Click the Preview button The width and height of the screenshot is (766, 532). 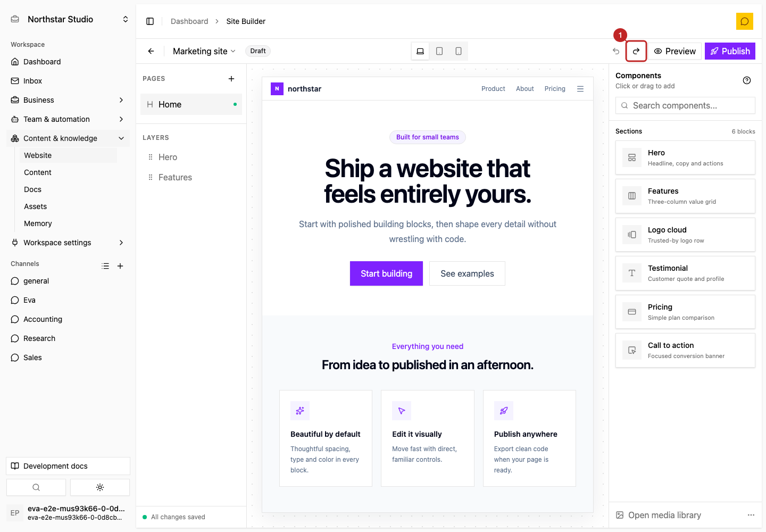[x=675, y=51]
